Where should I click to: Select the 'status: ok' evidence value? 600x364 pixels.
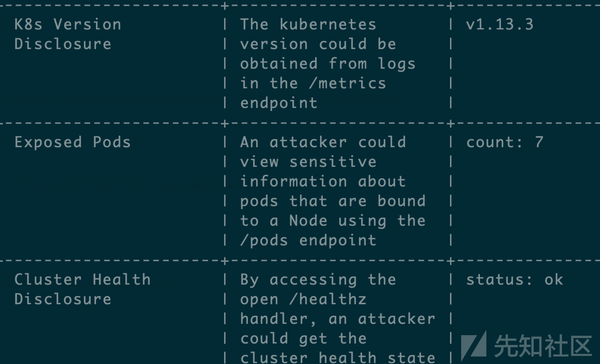pyautogui.click(x=514, y=279)
